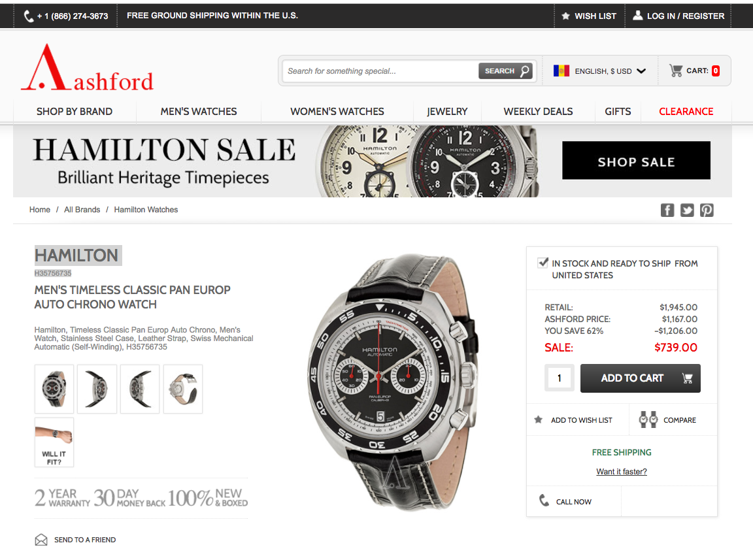Screen dimensions: 753x560
Task: Add the Hamilton watch to cart
Action: coord(640,378)
